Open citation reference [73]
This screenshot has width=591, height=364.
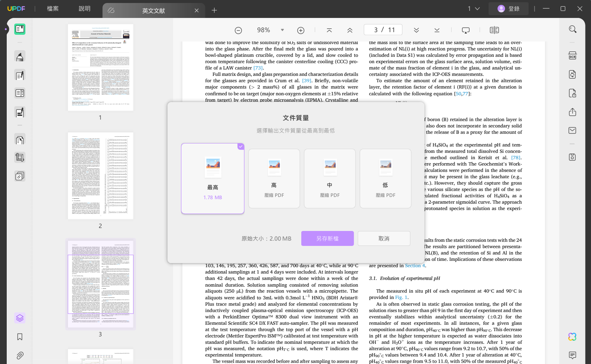[258, 68]
